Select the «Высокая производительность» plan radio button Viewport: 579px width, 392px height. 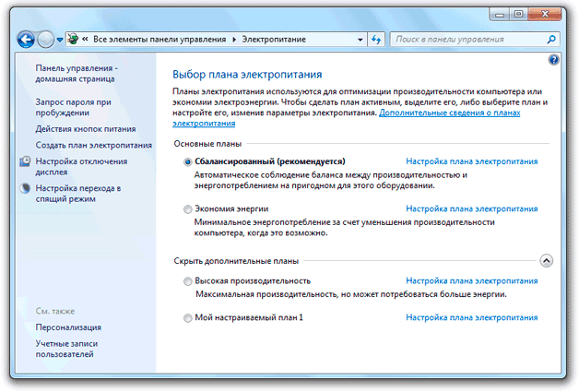(x=187, y=281)
